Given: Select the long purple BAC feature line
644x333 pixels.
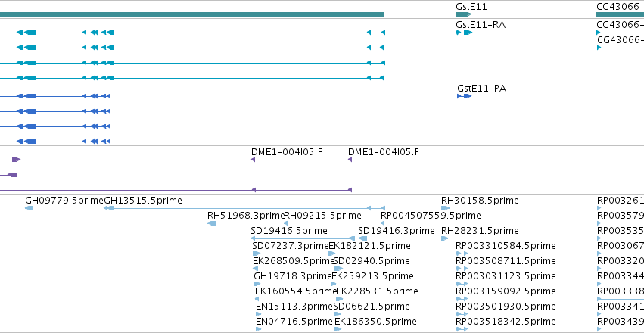Looking at the screenshot, I should point(176,190).
